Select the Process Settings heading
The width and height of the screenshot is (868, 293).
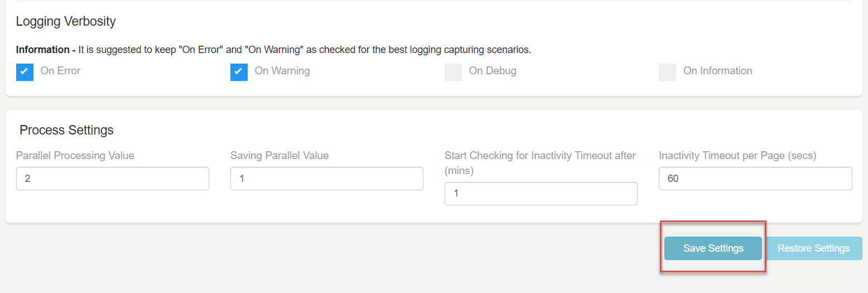click(x=66, y=130)
